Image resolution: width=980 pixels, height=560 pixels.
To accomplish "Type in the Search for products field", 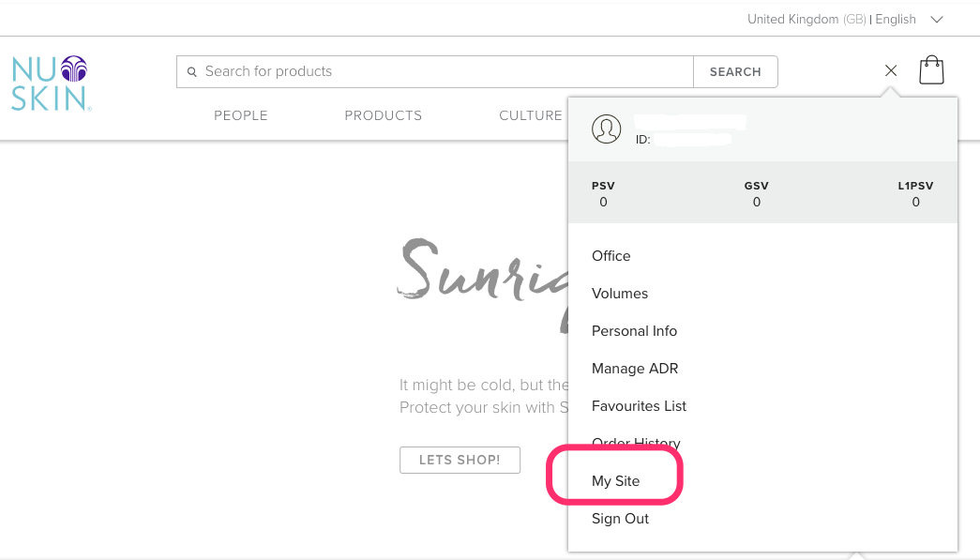I will tap(441, 71).
